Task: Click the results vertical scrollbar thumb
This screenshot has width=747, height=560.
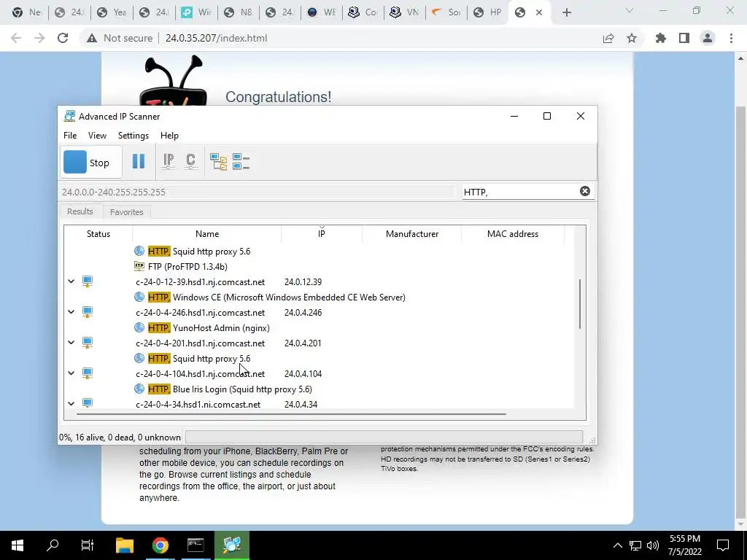Action: [580, 304]
